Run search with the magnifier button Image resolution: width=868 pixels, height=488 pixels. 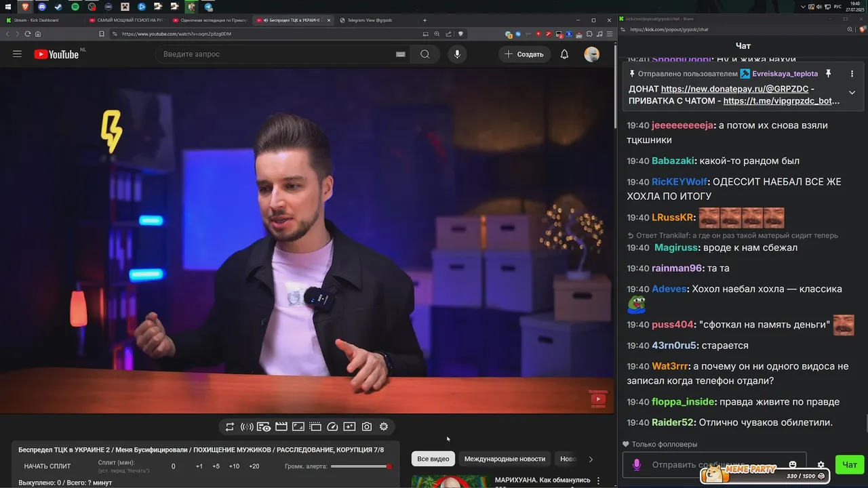pyautogui.click(x=425, y=54)
